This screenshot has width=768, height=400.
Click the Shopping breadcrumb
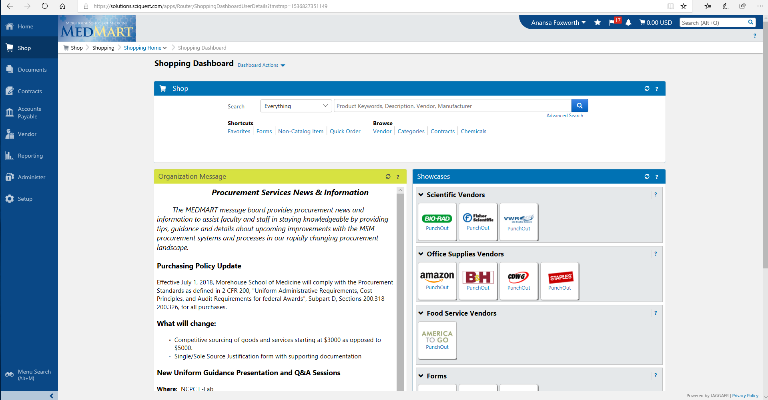coord(103,48)
